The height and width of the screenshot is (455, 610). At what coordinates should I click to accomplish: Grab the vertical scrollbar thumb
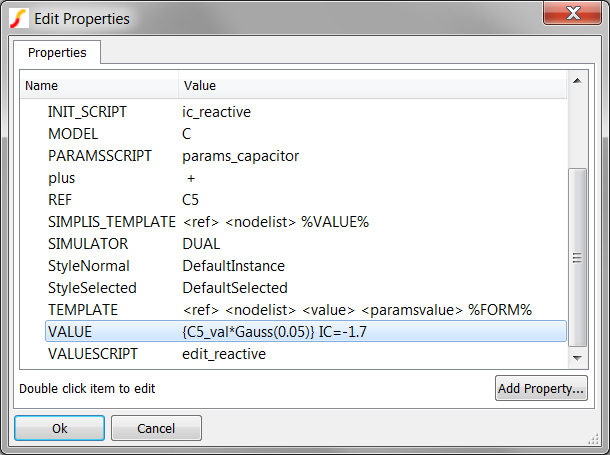point(577,258)
